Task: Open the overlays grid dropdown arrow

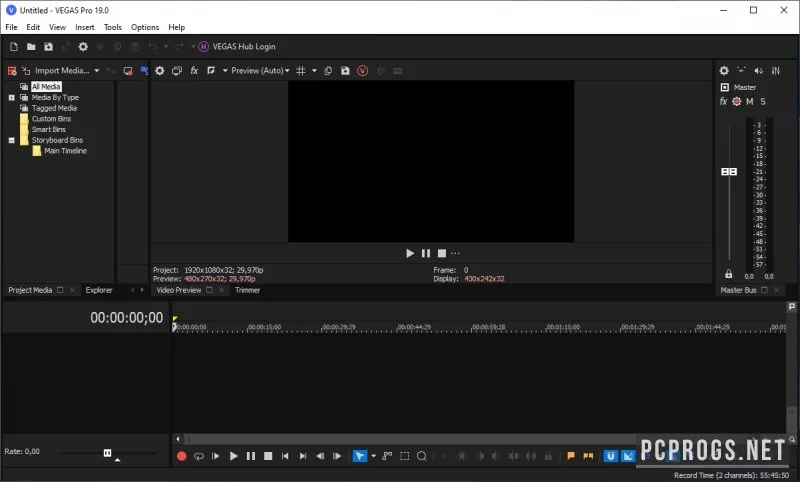Action: [x=314, y=71]
